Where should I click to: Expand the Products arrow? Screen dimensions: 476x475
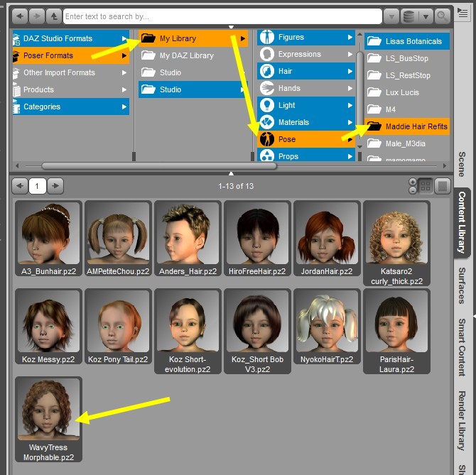point(124,89)
